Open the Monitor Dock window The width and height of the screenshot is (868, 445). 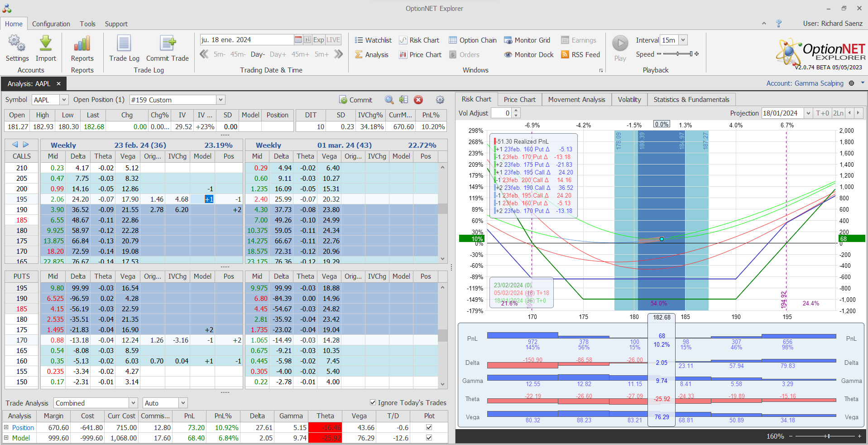pyautogui.click(x=529, y=55)
